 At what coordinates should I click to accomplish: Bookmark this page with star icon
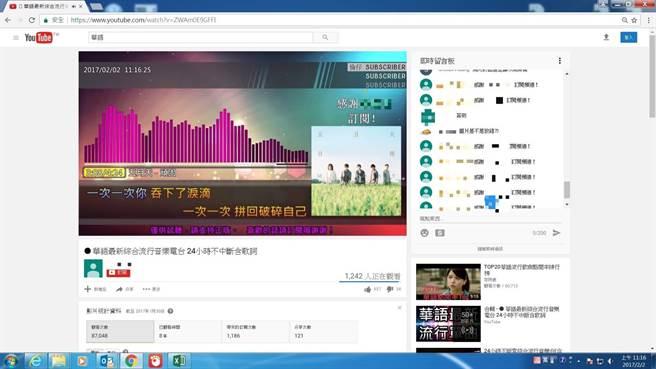point(634,20)
